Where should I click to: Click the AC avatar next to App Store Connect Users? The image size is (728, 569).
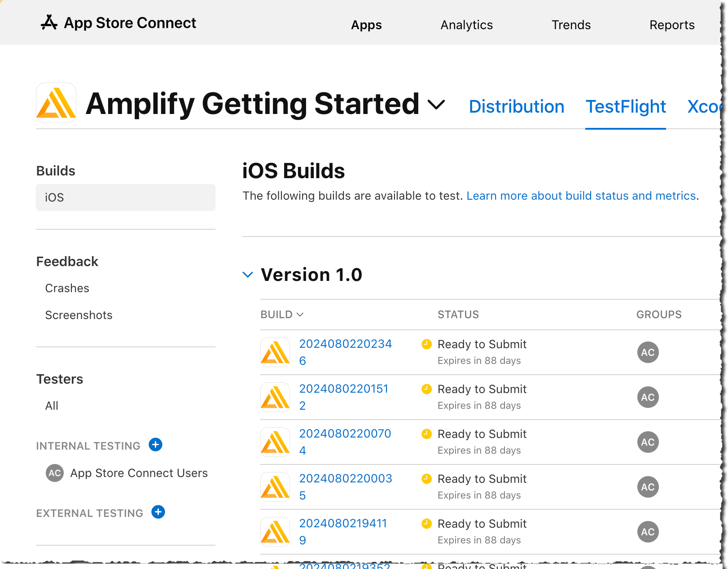click(54, 473)
